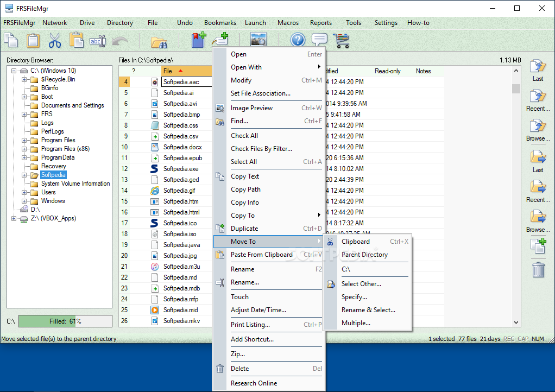
Task: Click the Copy toolbar icon
Action: (x=11, y=40)
